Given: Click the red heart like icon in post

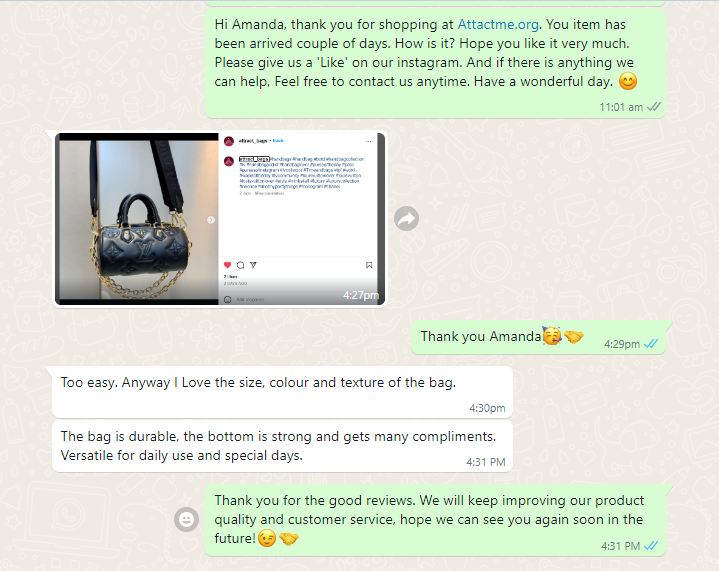Looking at the screenshot, I should [227, 265].
